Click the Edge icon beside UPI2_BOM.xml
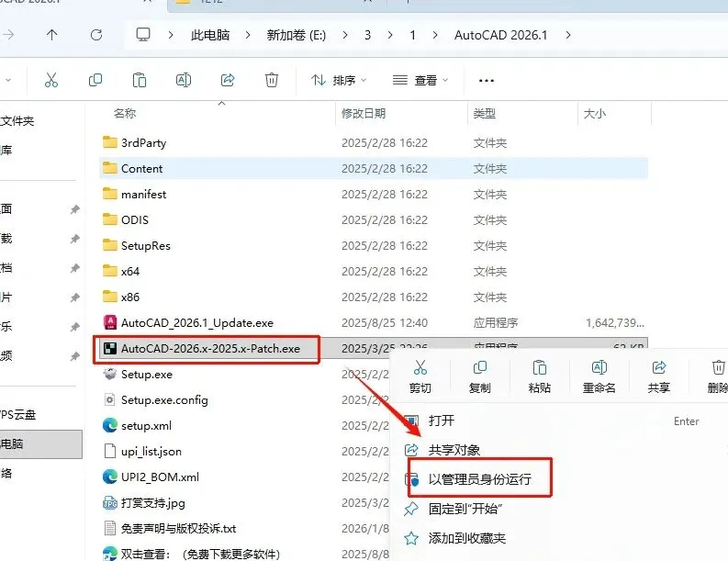The width and height of the screenshot is (728, 561). (x=110, y=477)
